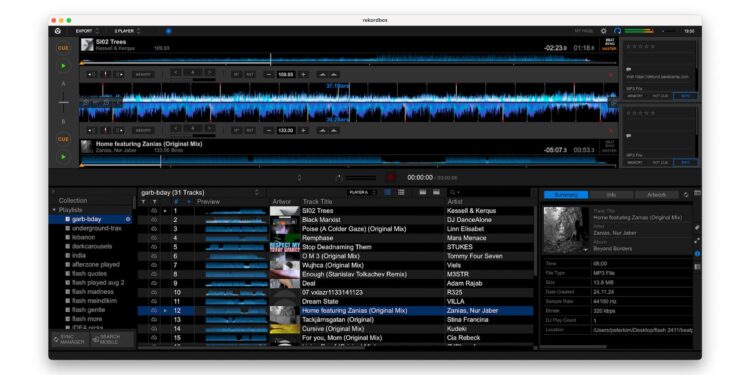Click the blue circular icon beside 2 PLAYER
Viewport: 750px width, 375px height.
168,31
